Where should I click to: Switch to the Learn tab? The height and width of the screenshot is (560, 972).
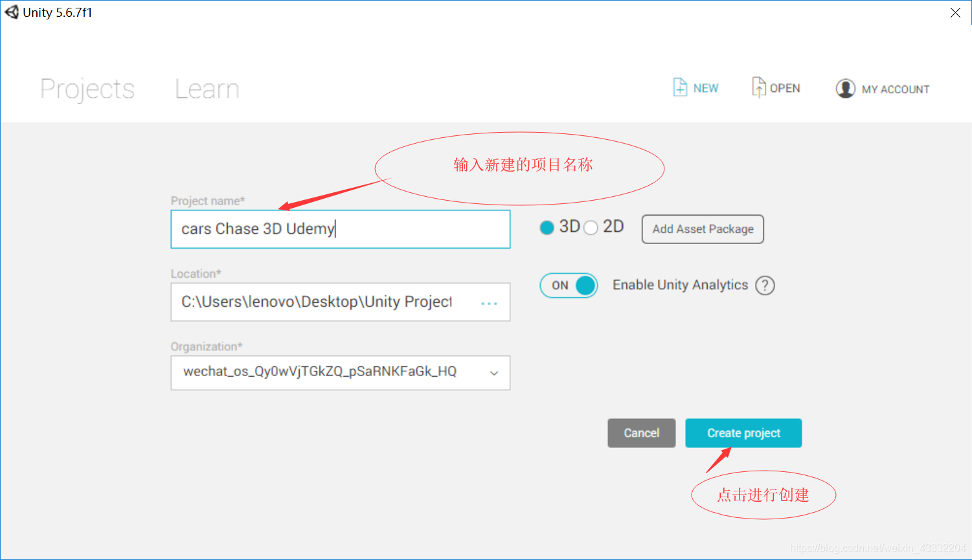pyautogui.click(x=207, y=89)
